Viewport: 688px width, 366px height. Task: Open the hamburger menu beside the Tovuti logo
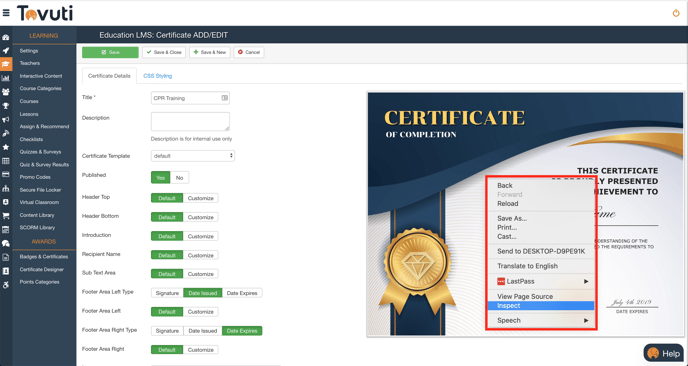click(6, 13)
